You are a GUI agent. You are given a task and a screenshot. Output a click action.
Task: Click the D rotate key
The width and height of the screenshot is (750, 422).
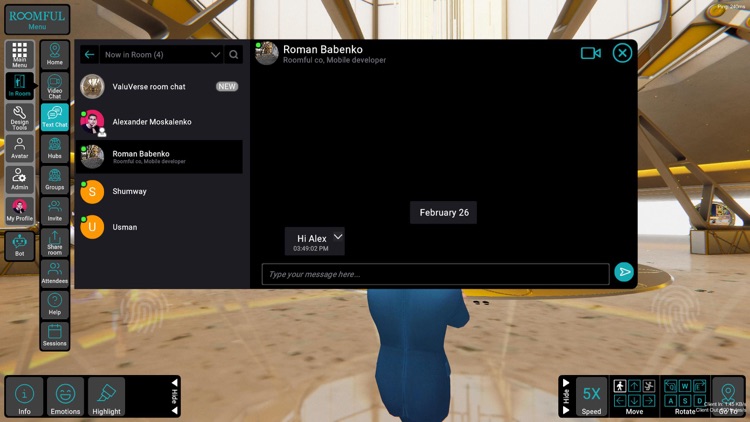tap(699, 400)
